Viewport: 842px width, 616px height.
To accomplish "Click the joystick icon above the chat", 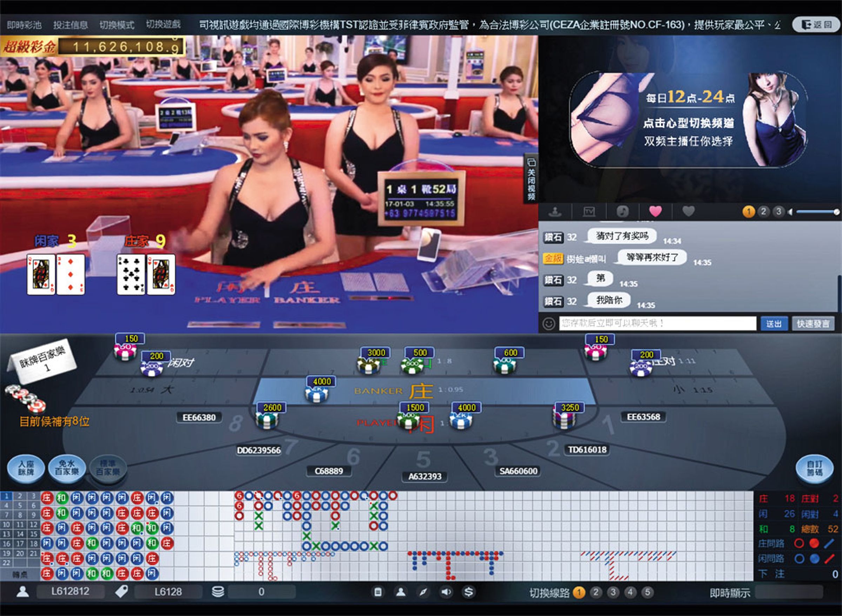I will 555,212.
